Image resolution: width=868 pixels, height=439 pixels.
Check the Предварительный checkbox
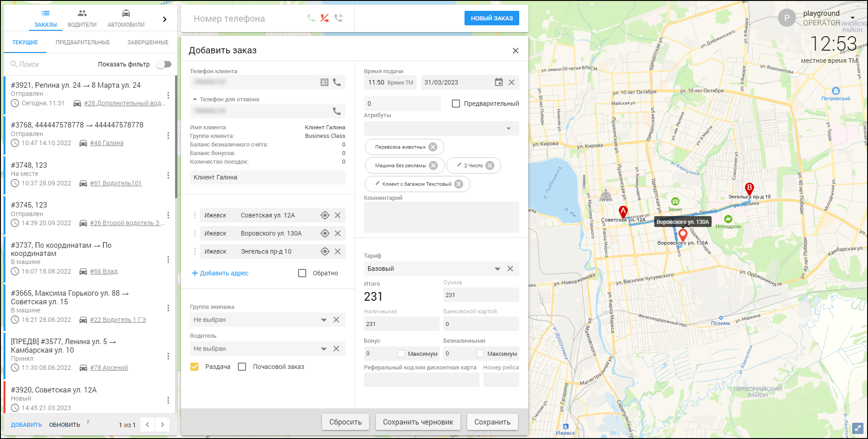click(x=456, y=104)
